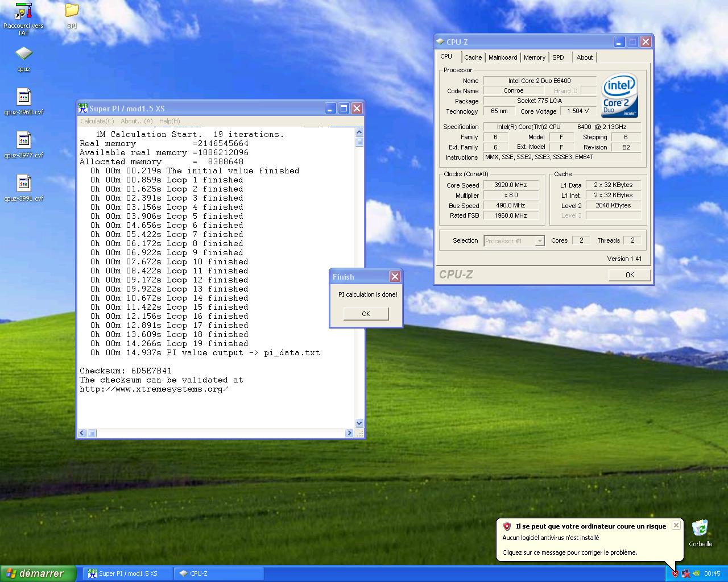Maximize the Super PI window
The width and height of the screenshot is (728, 582).
pyautogui.click(x=344, y=108)
